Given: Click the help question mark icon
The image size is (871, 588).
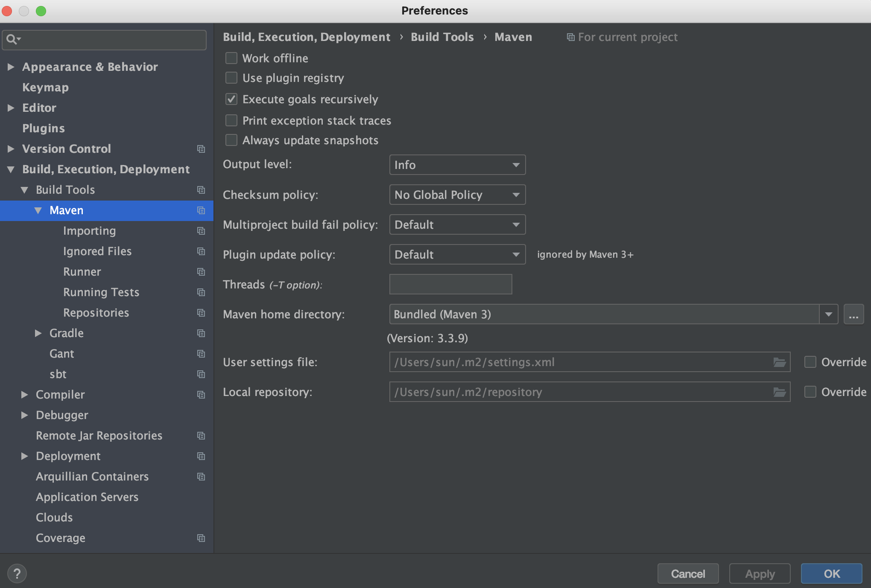Looking at the screenshot, I should click(x=17, y=573).
